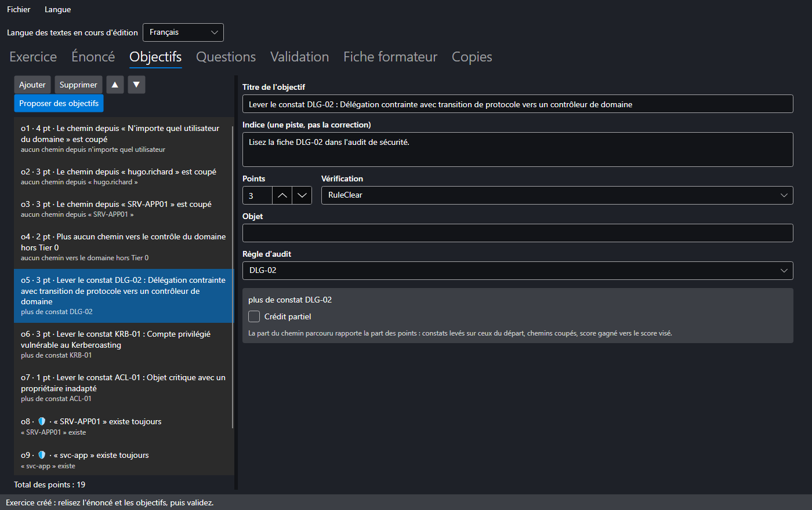
Task: Click Proposer des objectifs button
Action: (59, 103)
